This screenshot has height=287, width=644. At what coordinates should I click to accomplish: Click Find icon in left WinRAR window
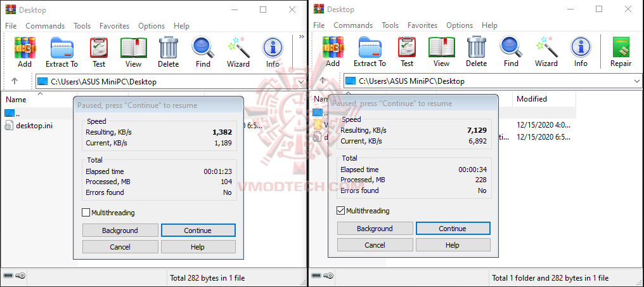click(203, 48)
